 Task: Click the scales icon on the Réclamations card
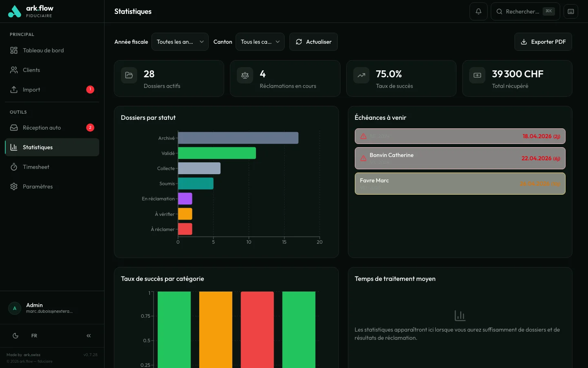(x=245, y=75)
